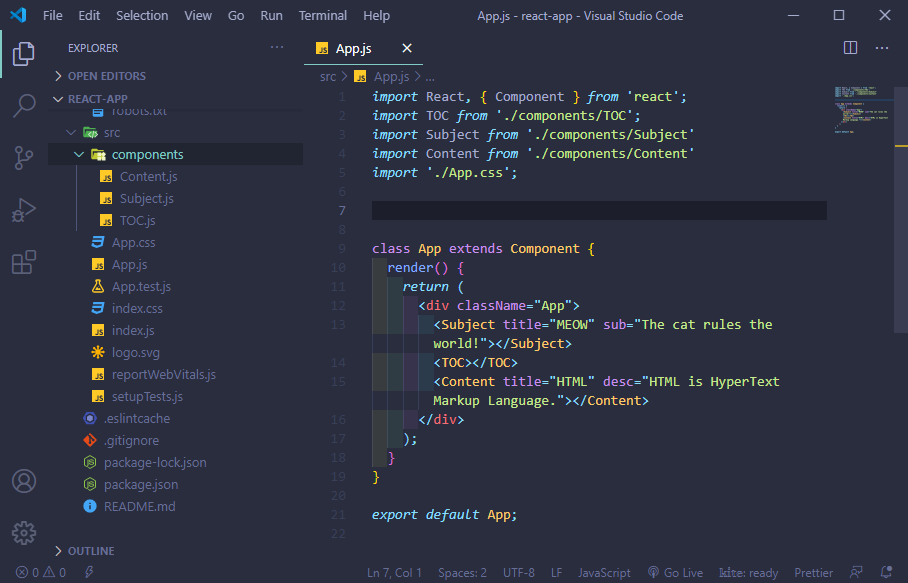The height and width of the screenshot is (583, 908).
Task: Click src in the breadcrumb
Action: click(328, 76)
